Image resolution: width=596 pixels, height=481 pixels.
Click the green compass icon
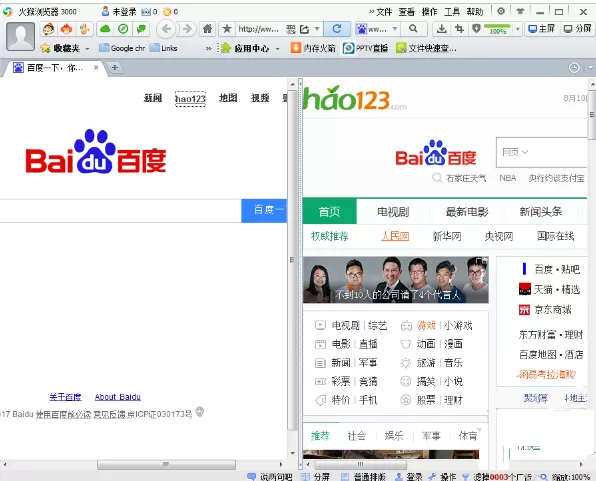[x=123, y=29]
